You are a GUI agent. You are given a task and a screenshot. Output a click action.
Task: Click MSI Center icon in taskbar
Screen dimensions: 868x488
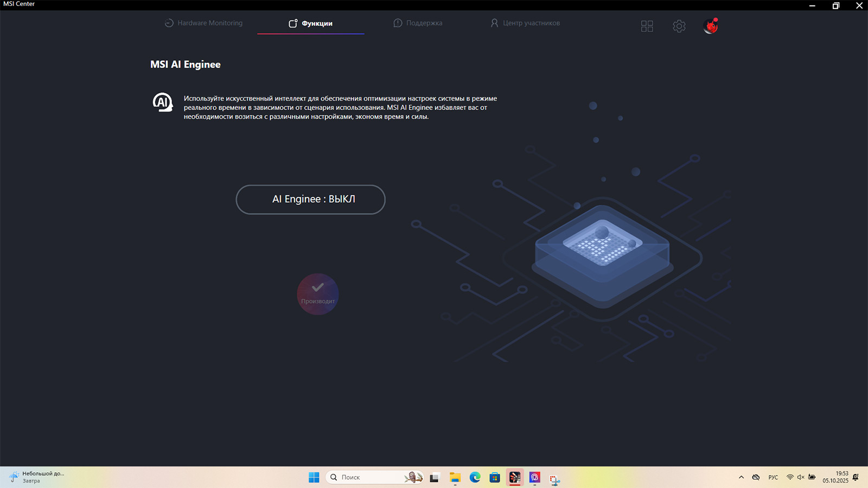point(514,477)
